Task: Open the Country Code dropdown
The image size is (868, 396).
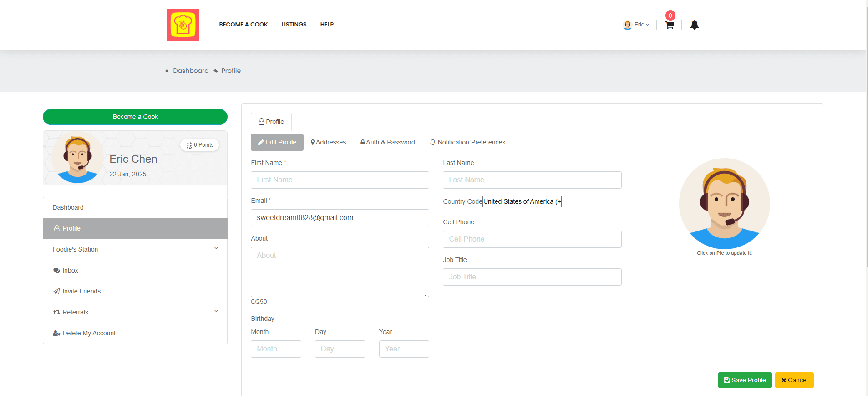Action: (x=522, y=201)
